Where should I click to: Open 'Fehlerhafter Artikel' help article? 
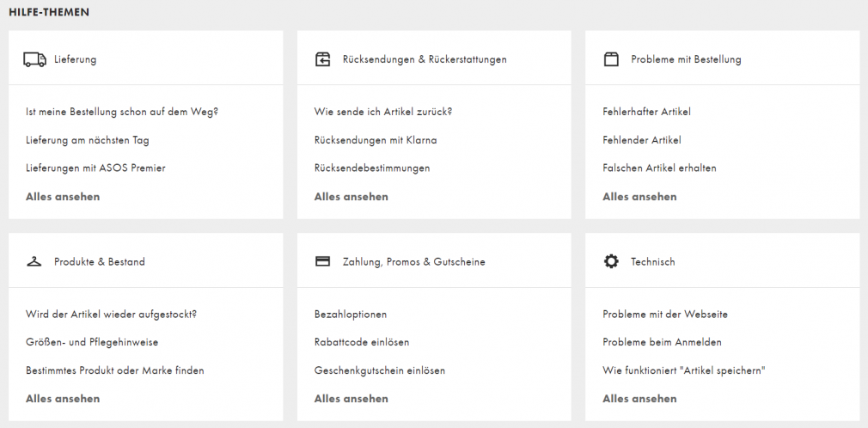point(646,112)
